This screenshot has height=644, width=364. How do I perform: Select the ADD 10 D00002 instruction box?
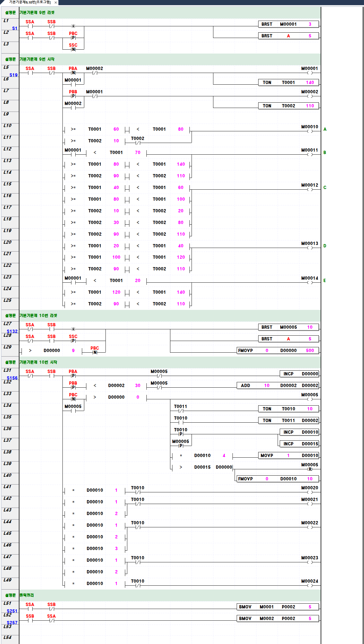[x=278, y=386]
